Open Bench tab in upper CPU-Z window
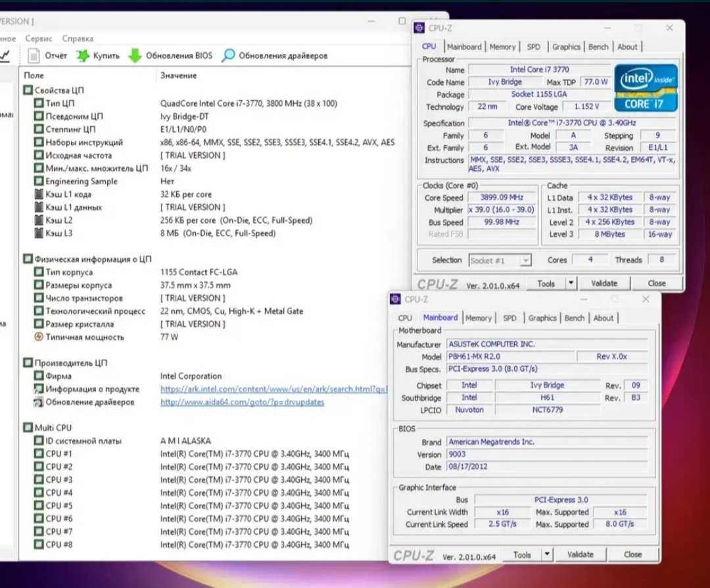 click(598, 47)
